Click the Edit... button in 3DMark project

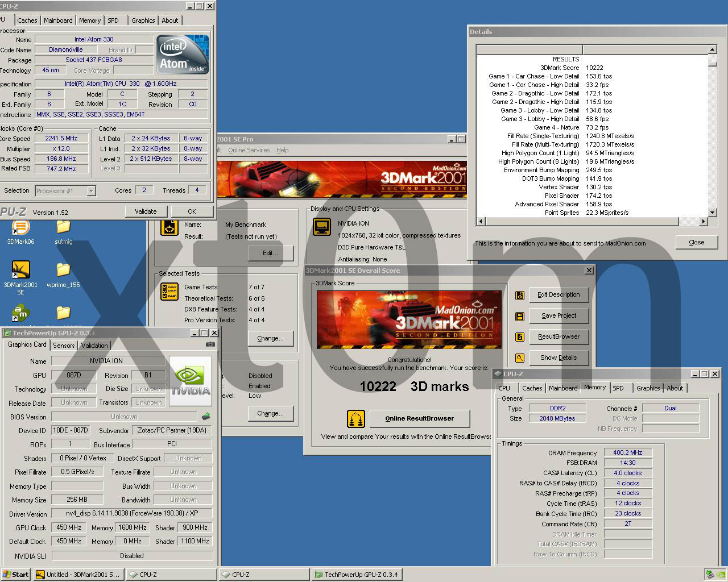click(270, 253)
